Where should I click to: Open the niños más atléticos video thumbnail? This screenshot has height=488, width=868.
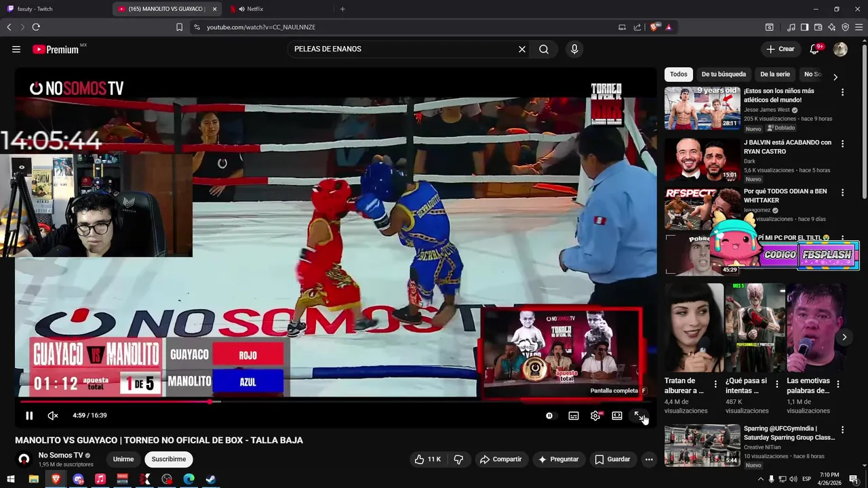[x=703, y=108]
